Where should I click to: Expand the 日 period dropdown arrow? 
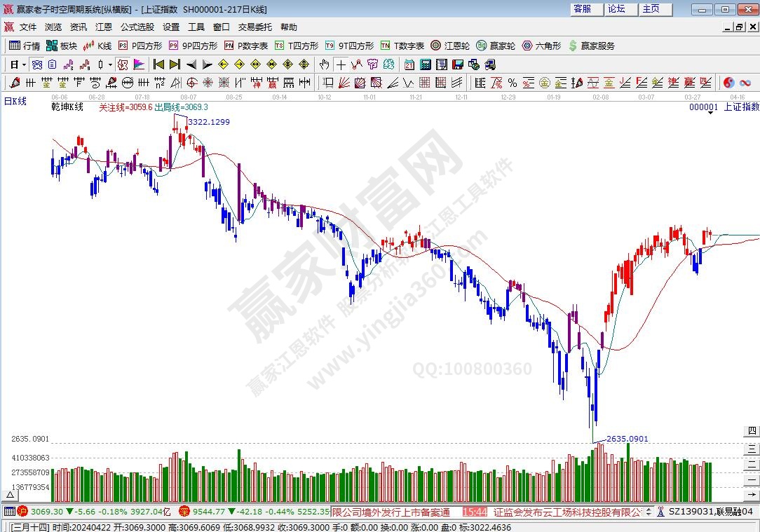coord(24,64)
